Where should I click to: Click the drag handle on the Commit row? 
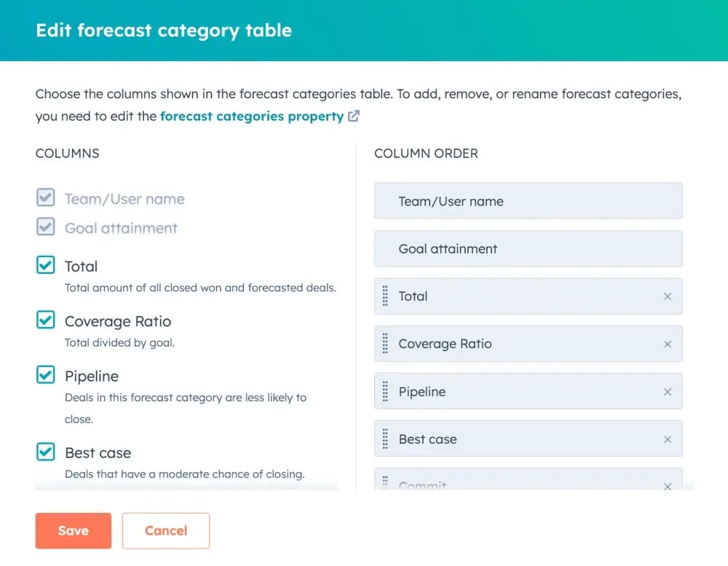coord(385,484)
